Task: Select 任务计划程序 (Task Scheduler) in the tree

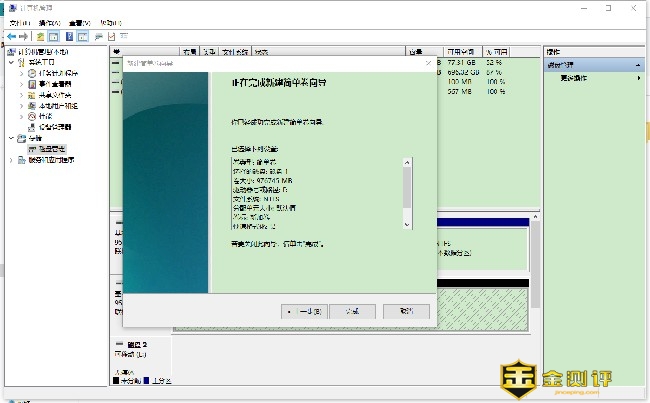Action: (57, 73)
